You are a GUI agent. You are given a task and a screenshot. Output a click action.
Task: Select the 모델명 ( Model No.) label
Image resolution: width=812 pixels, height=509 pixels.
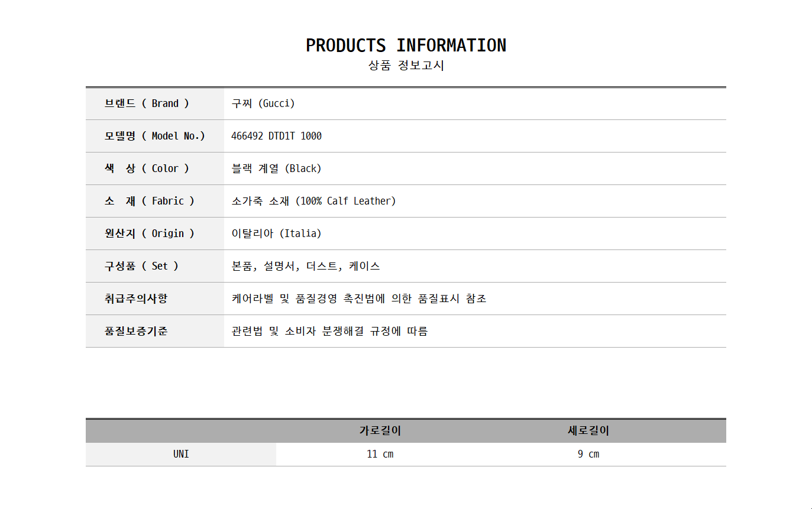(x=155, y=136)
